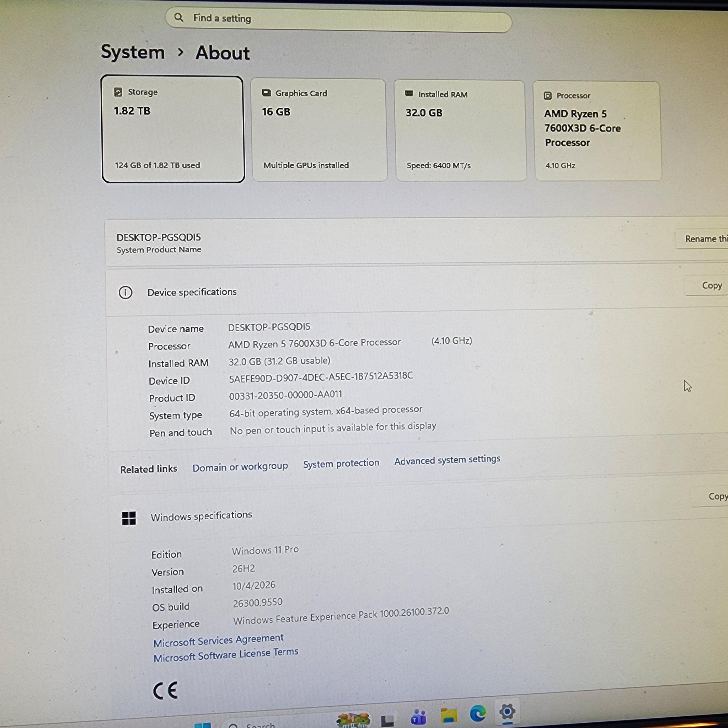
Task: Click the Device specifications info icon
Action: coord(125,293)
